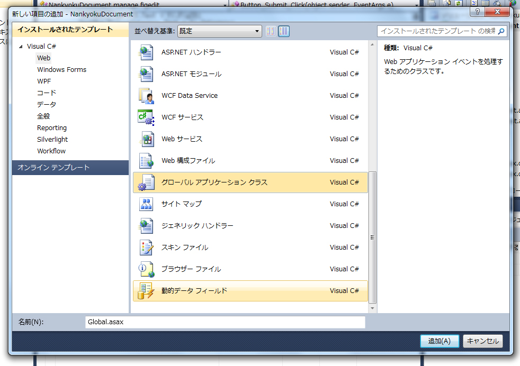Select Reporting category in tree
520x366 pixels.
click(52, 128)
